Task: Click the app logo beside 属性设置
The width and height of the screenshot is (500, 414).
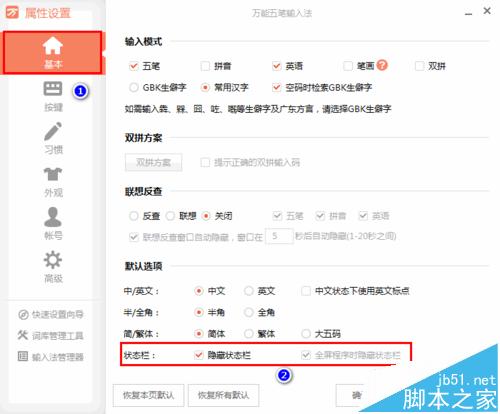Action: (12, 13)
